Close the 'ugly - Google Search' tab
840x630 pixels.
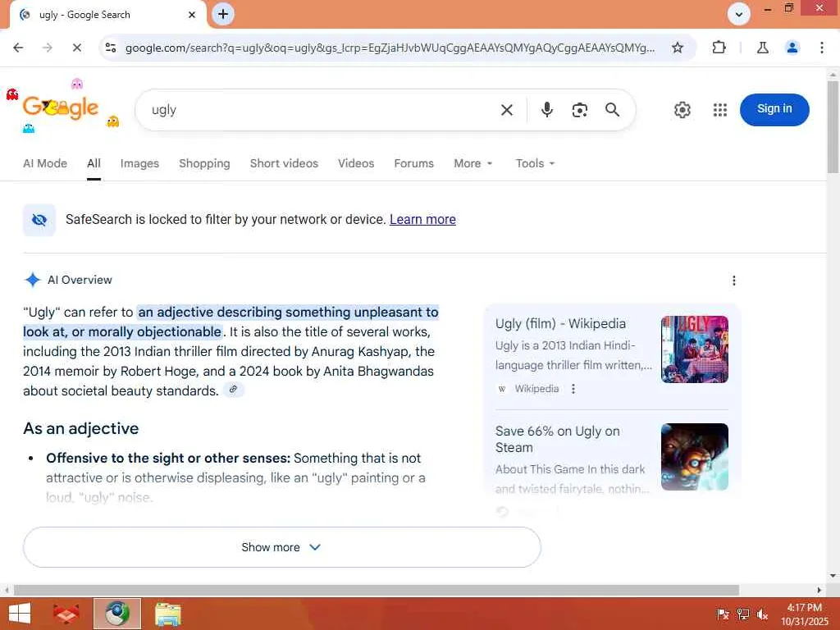(x=192, y=15)
